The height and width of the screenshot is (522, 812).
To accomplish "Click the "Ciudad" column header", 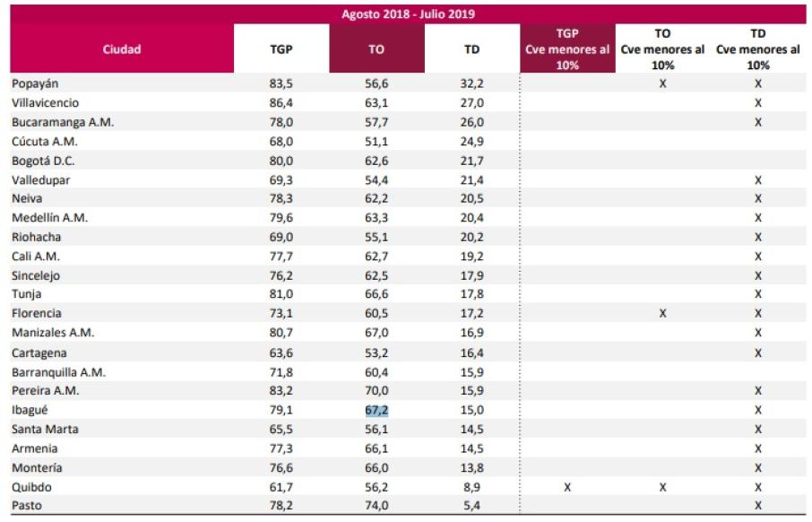I will [122, 49].
